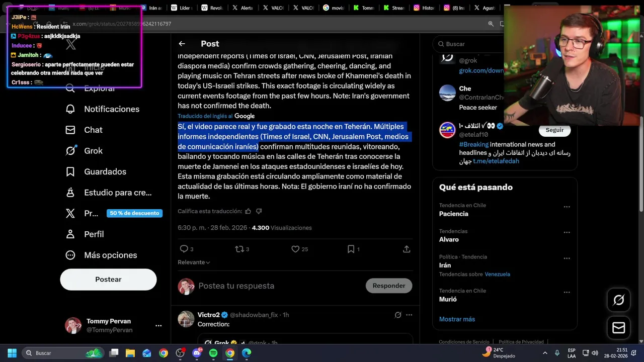Switch to the 'Histor' Instagram tab
644x362 pixels.
[x=425, y=8]
